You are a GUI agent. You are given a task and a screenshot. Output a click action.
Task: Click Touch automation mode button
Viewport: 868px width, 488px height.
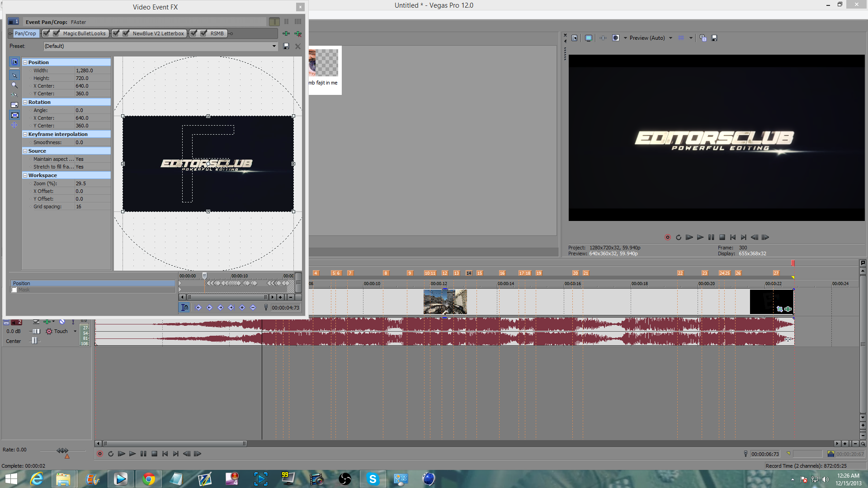click(x=57, y=331)
